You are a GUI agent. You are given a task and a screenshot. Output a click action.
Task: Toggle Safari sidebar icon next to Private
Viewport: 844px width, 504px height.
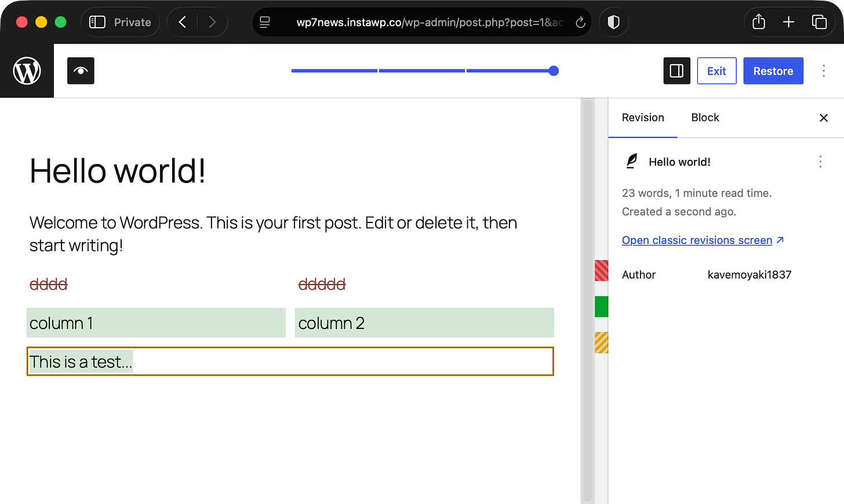[97, 22]
